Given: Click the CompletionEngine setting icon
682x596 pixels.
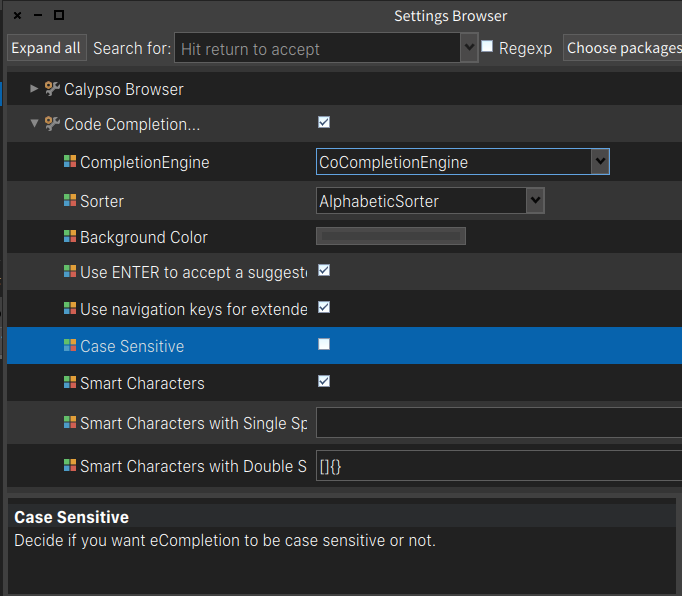Looking at the screenshot, I should tap(69, 162).
